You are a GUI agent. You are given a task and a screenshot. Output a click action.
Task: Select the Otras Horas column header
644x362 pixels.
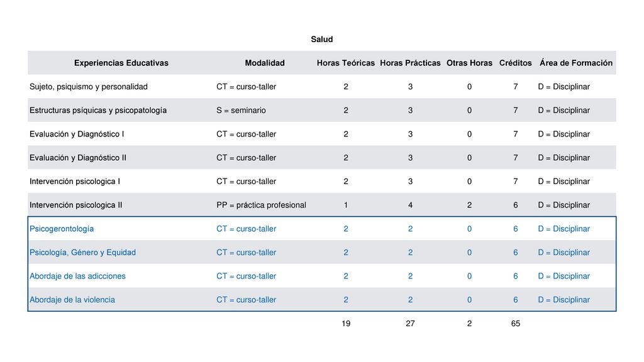(x=469, y=63)
